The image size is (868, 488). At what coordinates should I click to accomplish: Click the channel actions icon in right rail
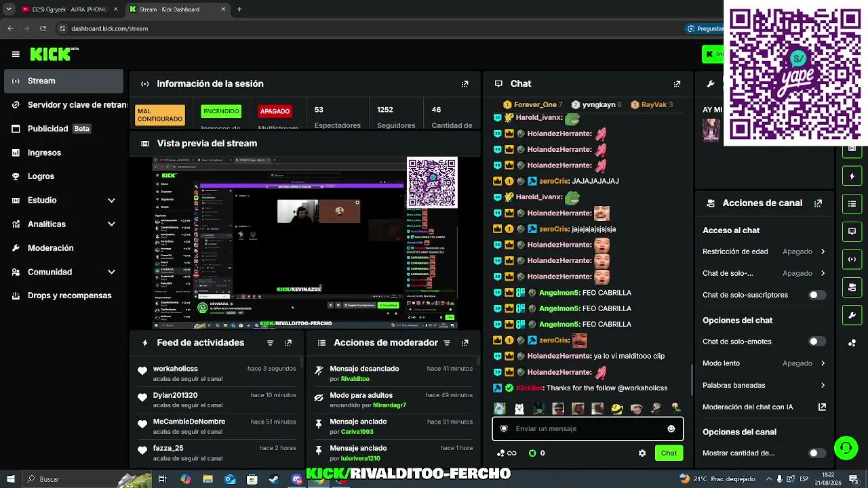coord(852,287)
